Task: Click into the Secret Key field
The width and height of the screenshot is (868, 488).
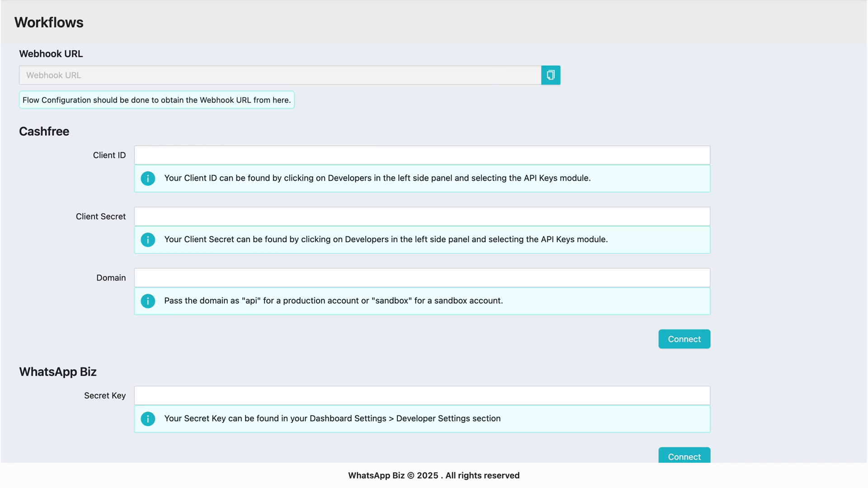Action: (422, 395)
